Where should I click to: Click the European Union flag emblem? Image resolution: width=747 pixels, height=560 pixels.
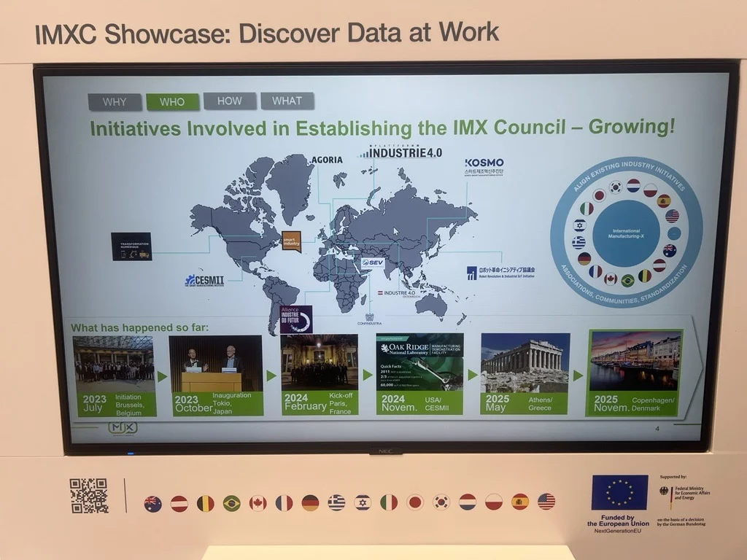(620, 492)
